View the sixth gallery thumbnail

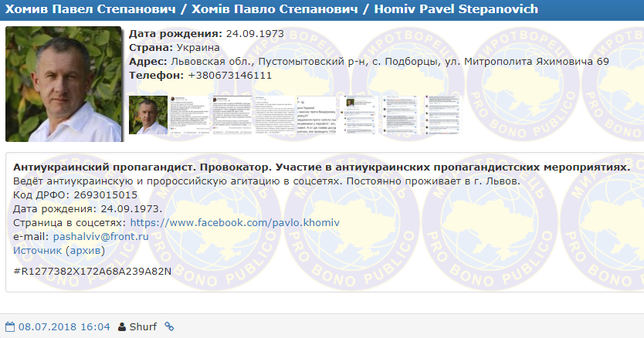(357, 115)
